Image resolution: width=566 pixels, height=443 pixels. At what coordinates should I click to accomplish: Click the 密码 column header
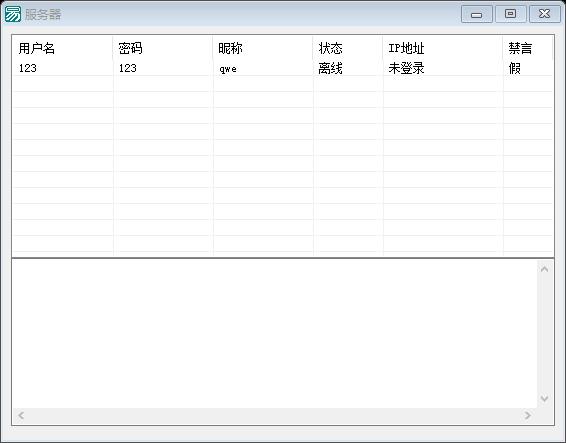click(x=163, y=48)
